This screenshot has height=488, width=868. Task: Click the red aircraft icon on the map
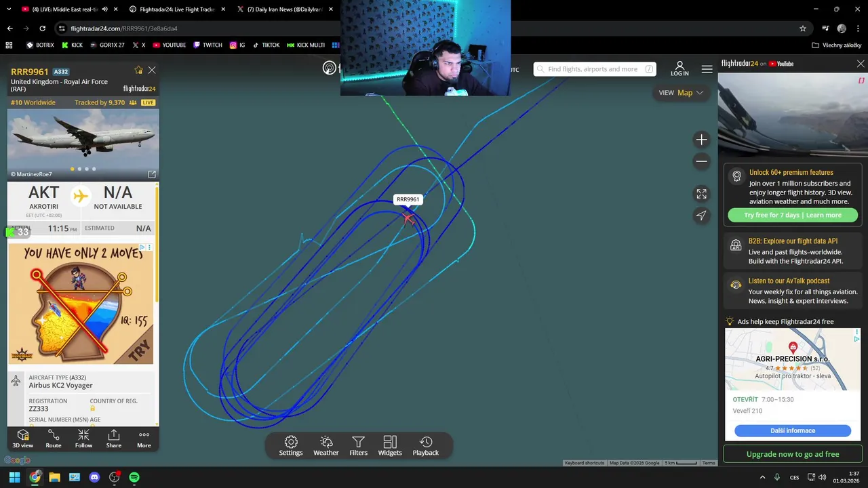(x=408, y=218)
